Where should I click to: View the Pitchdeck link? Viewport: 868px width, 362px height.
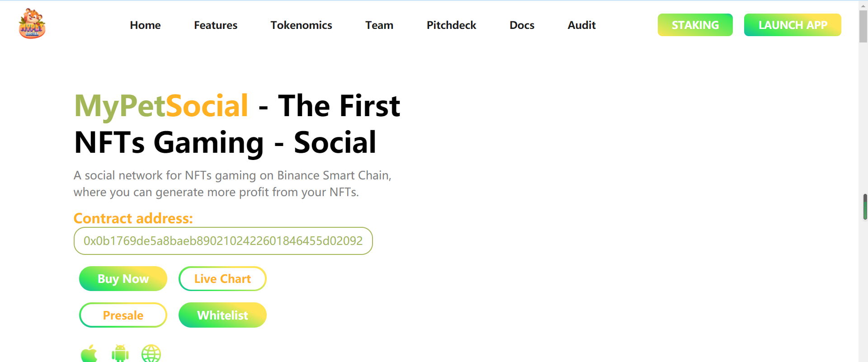[451, 25]
